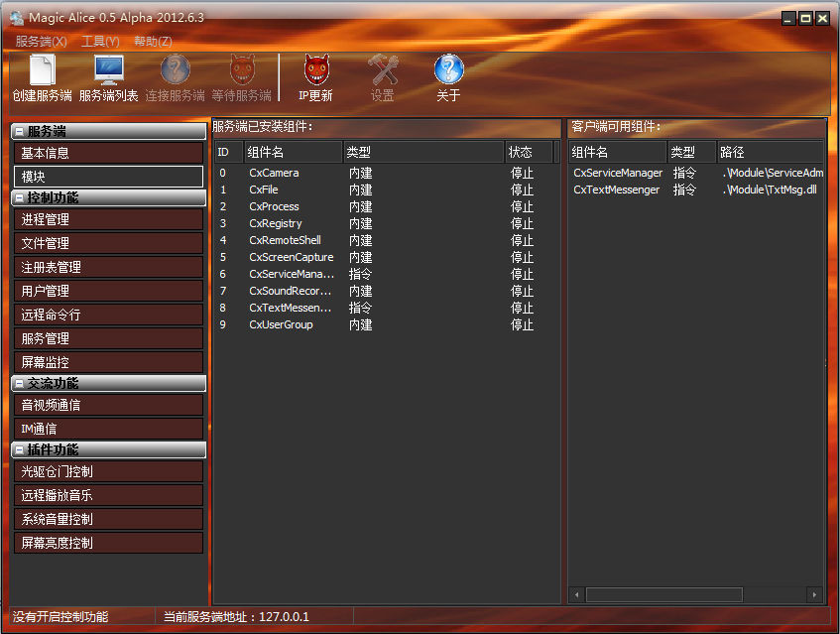Open 远程命令行 from the sidebar

pos(109,315)
